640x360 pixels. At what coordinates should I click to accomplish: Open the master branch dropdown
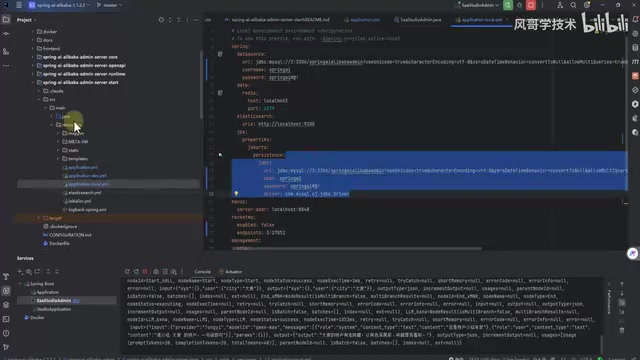[109, 5]
